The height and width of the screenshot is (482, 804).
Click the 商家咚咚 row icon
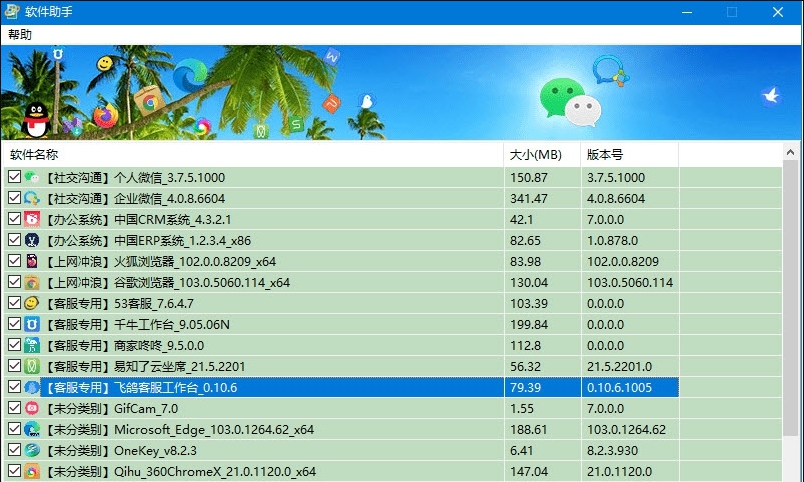point(32,346)
